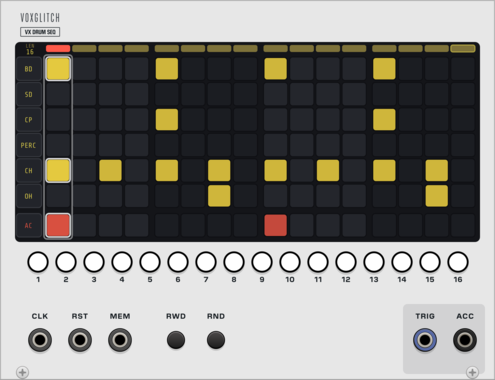Select the CP track label

point(29,120)
